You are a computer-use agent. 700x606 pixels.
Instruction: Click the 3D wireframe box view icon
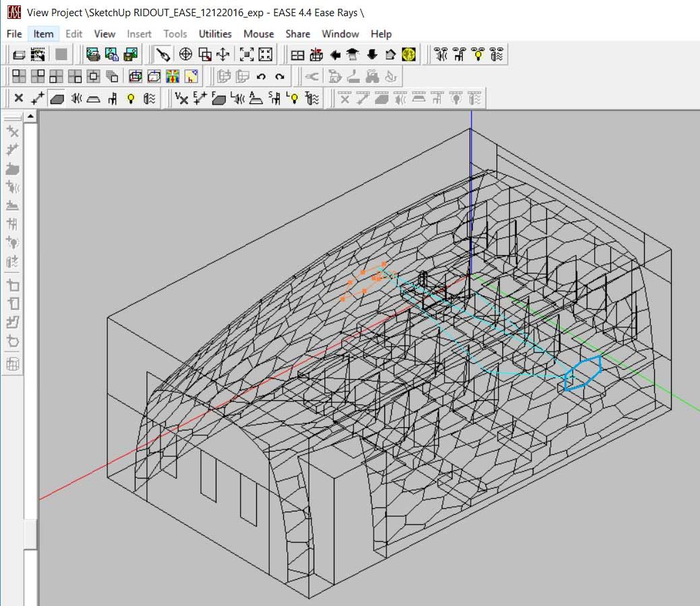coord(136,76)
